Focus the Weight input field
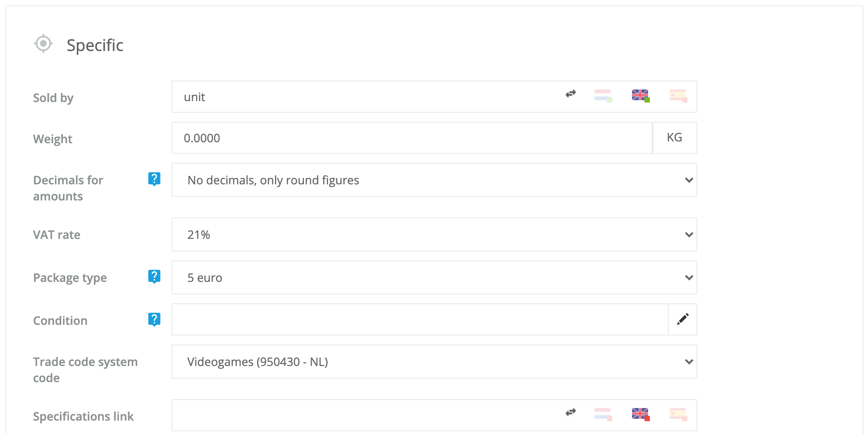This screenshot has width=868, height=434. point(411,138)
